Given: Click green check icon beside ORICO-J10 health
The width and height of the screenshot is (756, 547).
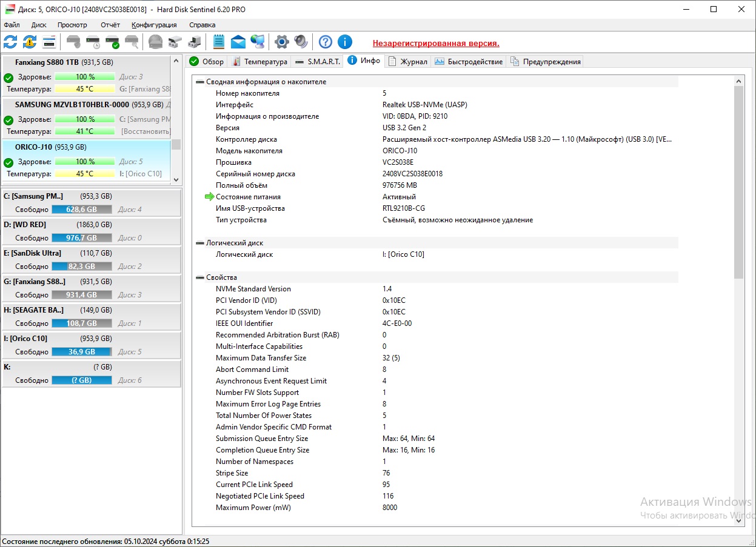Looking at the screenshot, I should (8, 162).
